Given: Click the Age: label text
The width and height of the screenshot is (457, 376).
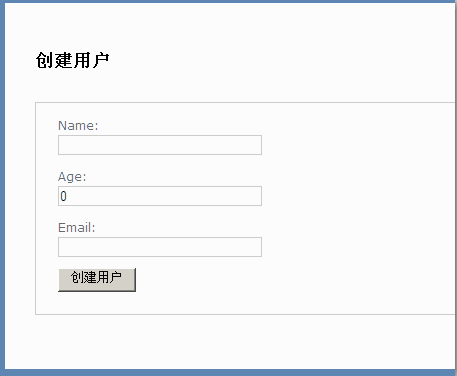Looking at the screenshot, I should [72, 177].
